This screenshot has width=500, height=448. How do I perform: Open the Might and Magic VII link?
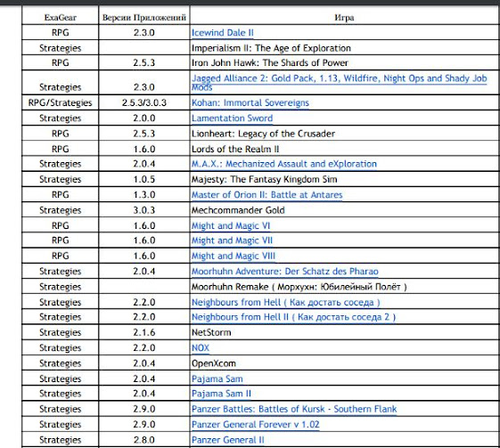232,240
